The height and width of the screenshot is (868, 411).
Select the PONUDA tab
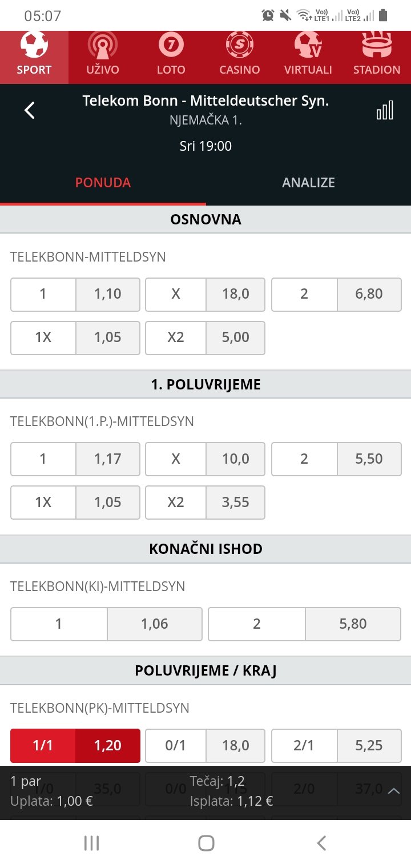(x=103, y=183)
